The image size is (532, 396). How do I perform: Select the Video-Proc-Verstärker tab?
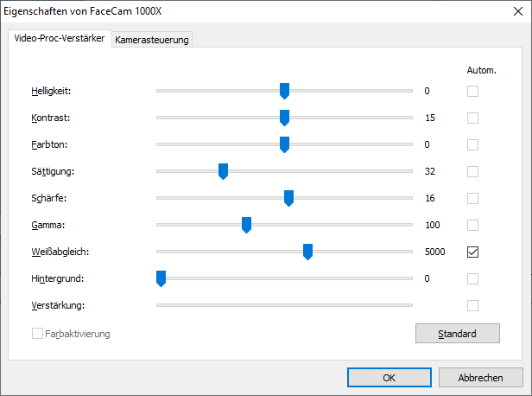pos(60,39)
